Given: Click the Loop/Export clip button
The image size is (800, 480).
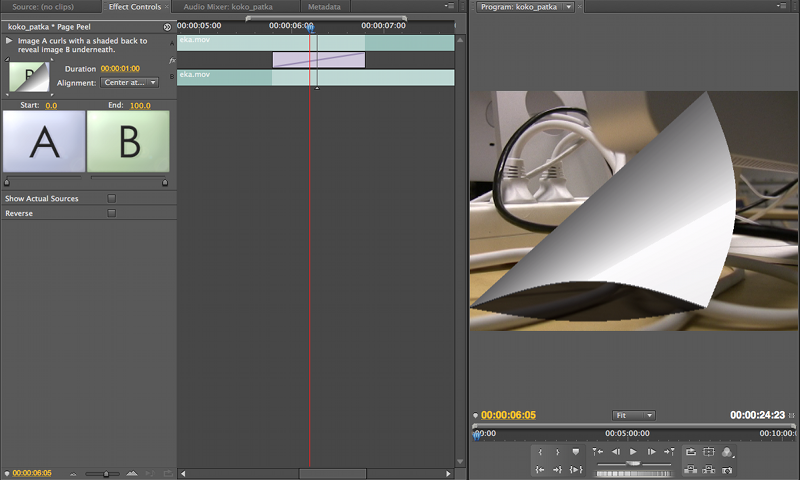Looking at the screenshot, I should [x=691, y=452].
